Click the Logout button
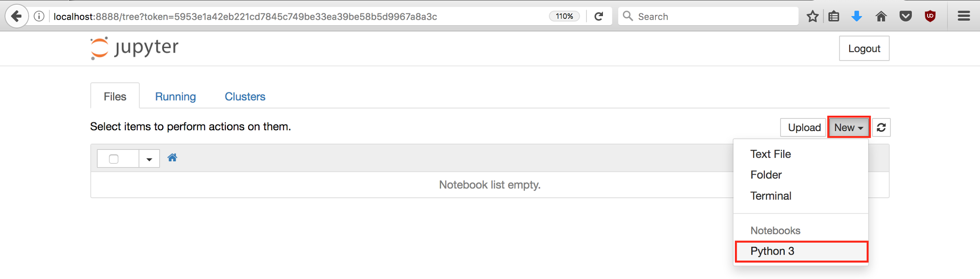Viewport: 980px width, 279px height. coord(864,48)
